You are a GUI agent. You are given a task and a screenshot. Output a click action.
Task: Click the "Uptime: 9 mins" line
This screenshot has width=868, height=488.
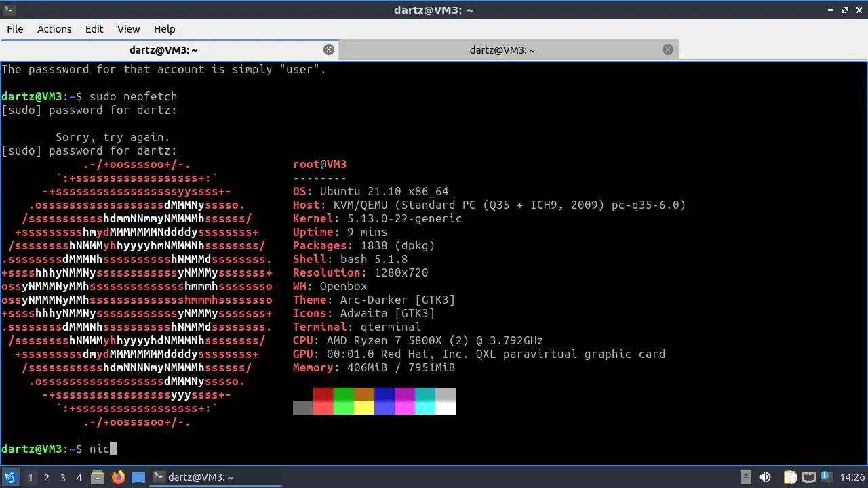coord(340,232)
